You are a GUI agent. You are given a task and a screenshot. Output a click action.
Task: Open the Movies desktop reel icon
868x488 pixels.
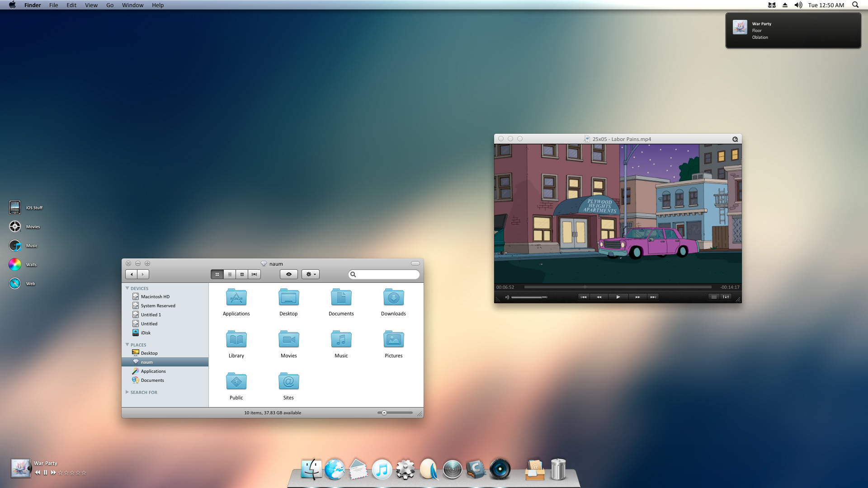click(15, 226)
